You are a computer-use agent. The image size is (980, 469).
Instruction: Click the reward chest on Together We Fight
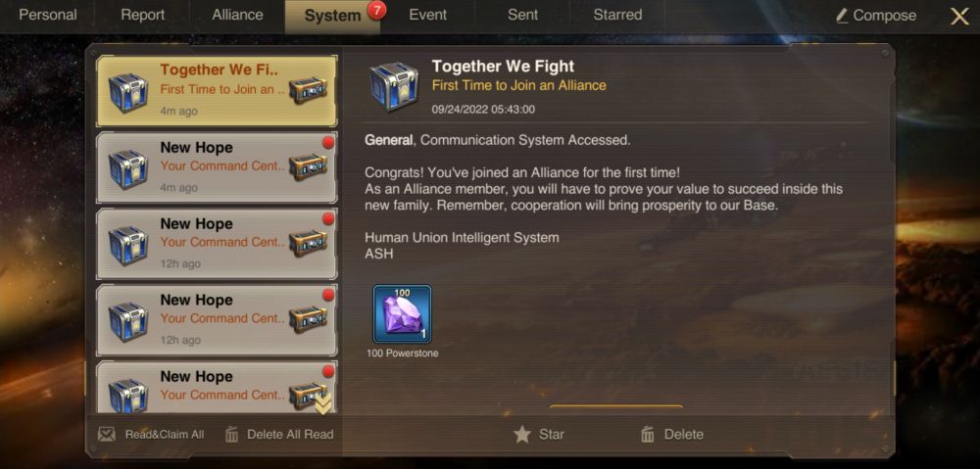click(x=308, y=91)
